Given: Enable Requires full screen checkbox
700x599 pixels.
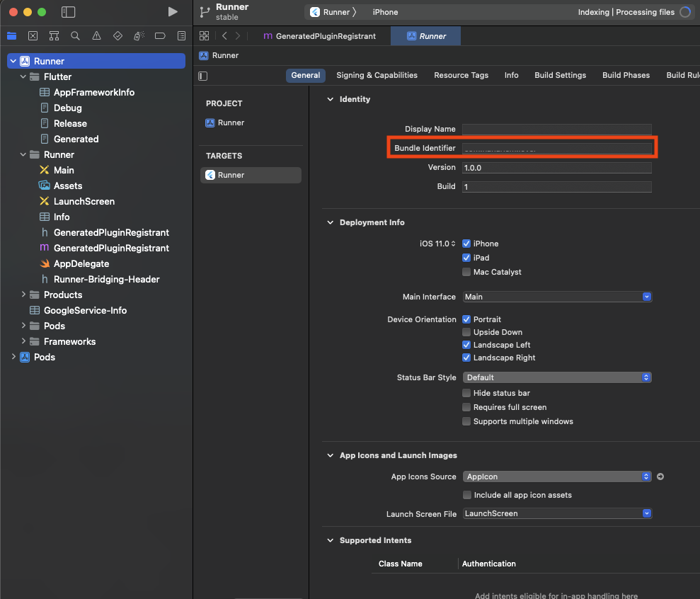Looking at the screenshot, I should 466,407.
